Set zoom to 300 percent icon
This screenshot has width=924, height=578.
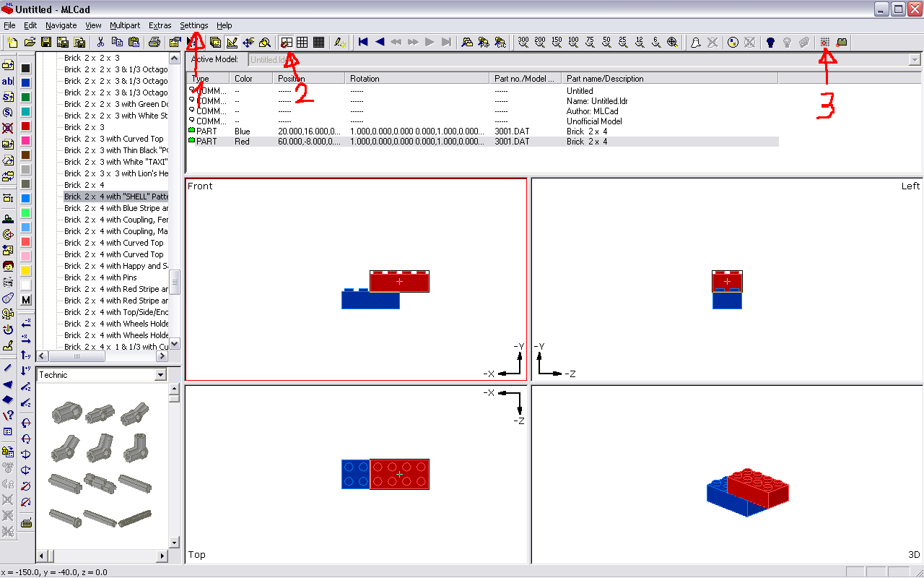pos(523,43)
